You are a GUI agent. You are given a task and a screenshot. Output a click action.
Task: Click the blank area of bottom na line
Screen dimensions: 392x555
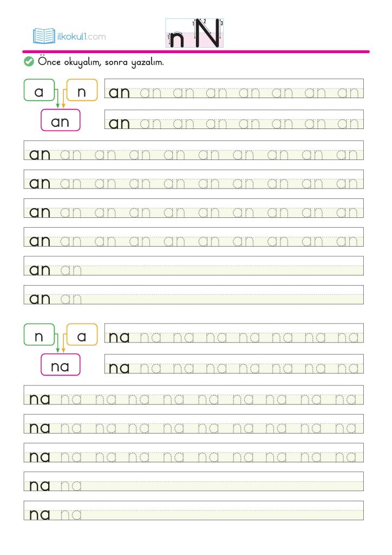pos(222,511)
